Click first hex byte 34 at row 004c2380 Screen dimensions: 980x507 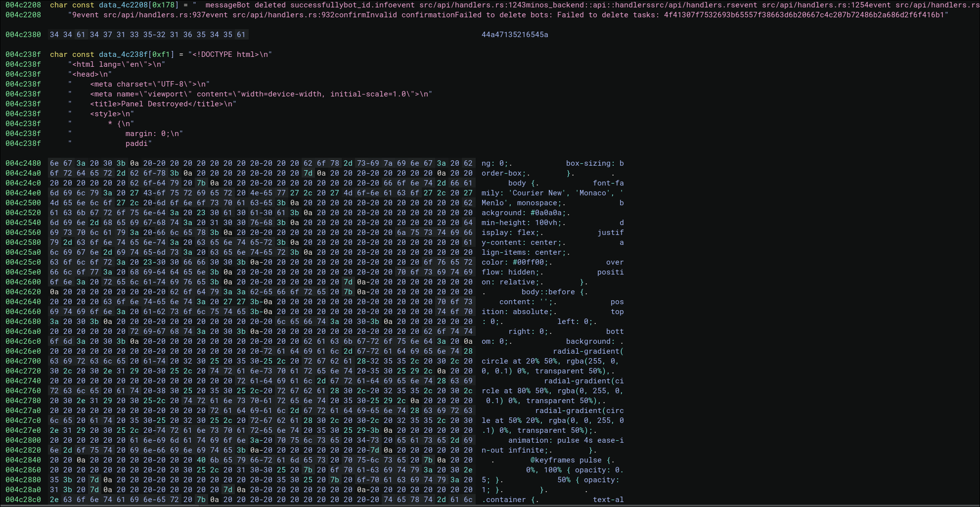click(54, 35)
